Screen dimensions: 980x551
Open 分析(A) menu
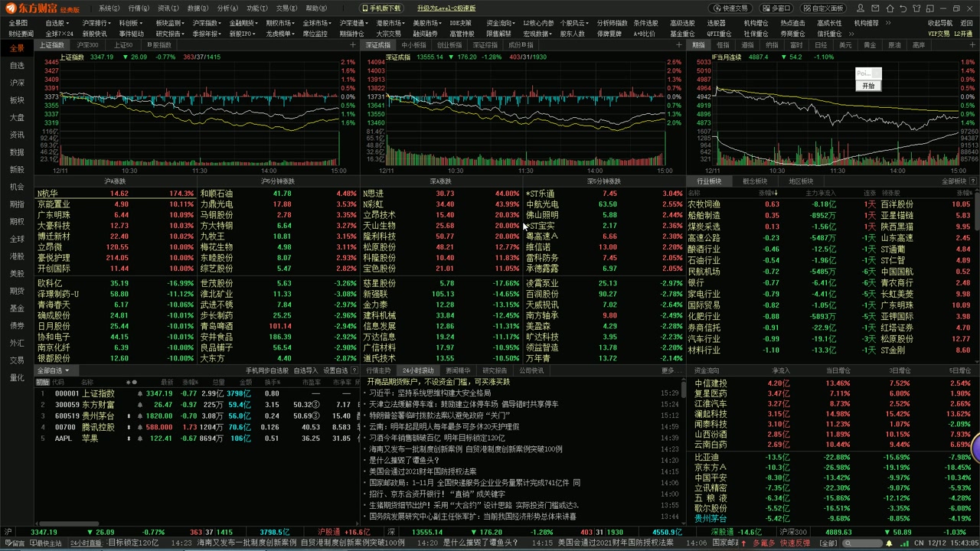point(227,8)
